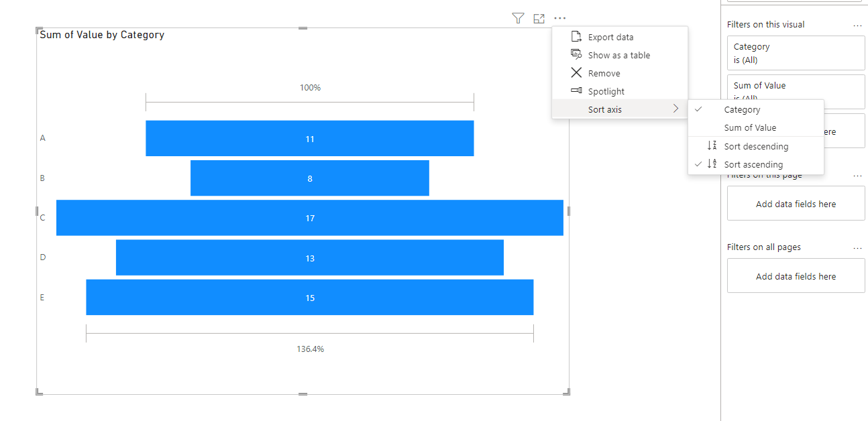Sort axis by Sum of Value
Screen dimensions: 868x421
[756, 127]
